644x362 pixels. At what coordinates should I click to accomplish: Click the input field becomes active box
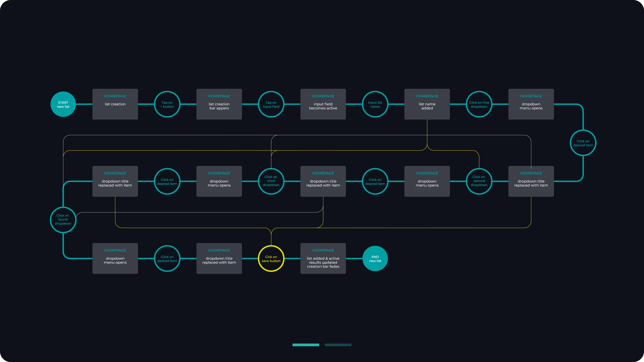click(x=323, y=104)
